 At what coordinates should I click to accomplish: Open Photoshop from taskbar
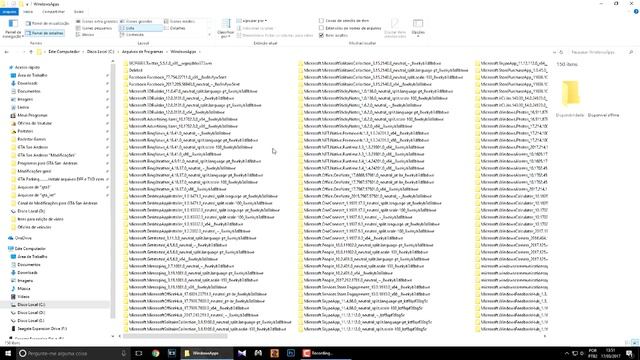(x=291, y=353)
